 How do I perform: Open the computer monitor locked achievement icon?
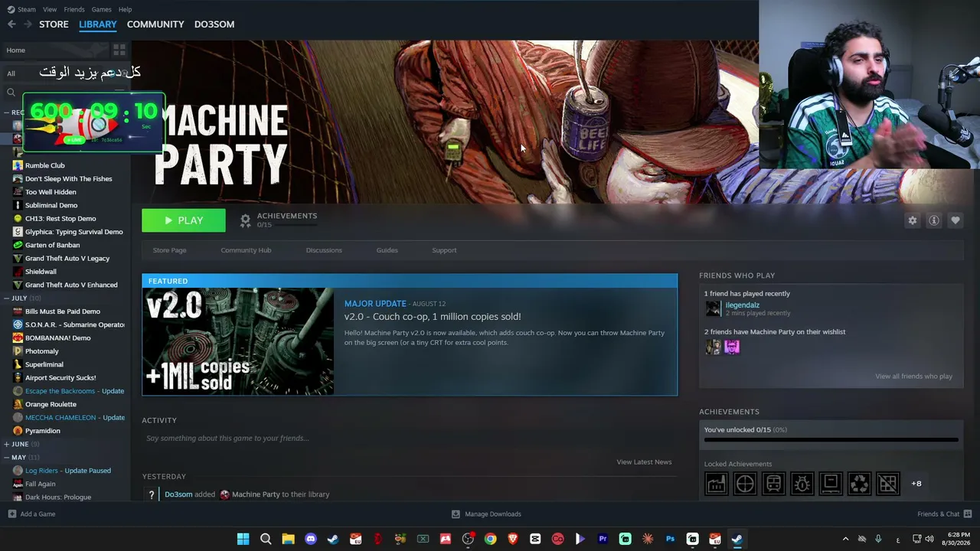831,484
